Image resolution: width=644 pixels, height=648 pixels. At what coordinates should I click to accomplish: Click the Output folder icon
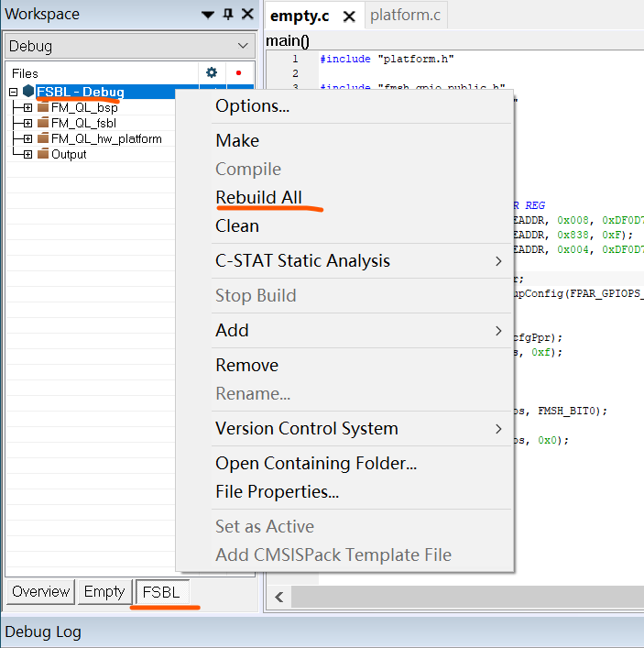[42, 154]
